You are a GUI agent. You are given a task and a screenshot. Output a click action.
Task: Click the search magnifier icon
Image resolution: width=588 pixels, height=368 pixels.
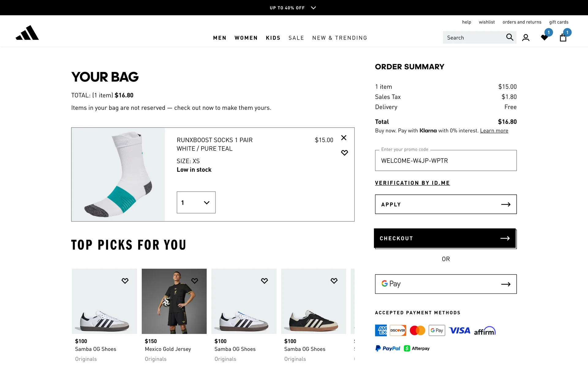(x=509, y=37)
